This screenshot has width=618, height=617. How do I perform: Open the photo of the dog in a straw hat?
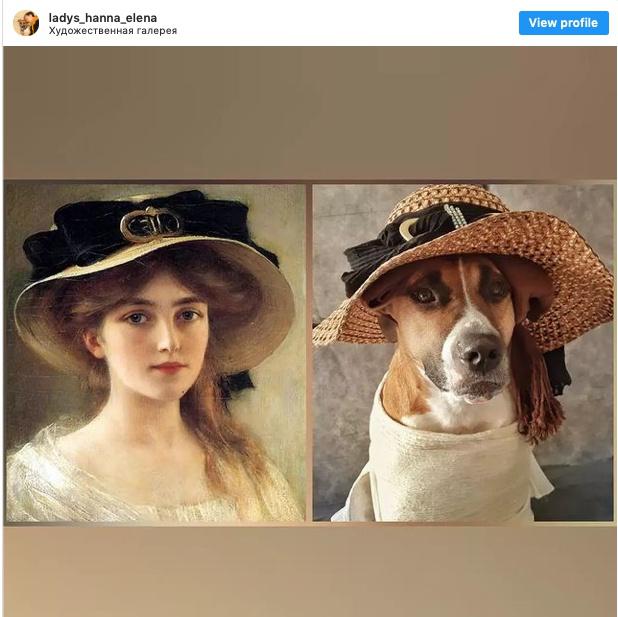click(463, 352)
